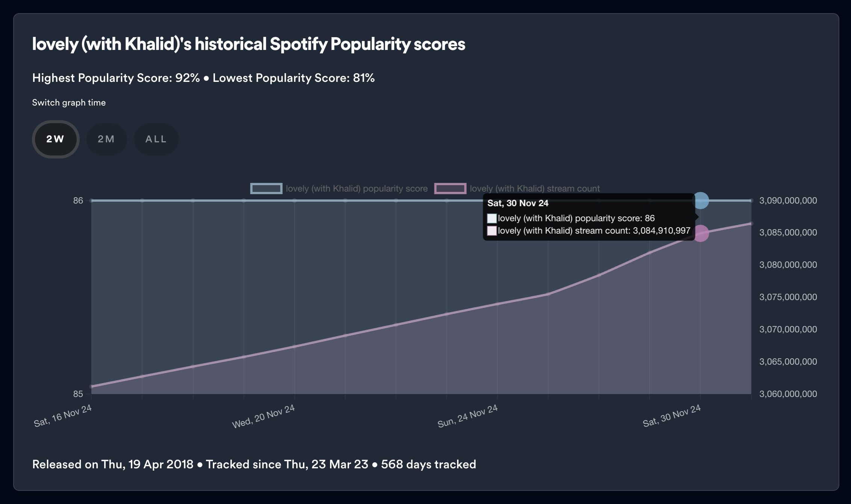Select the 2W time range button
Image resolution: width=851 pixels, height=504 pixels.
point(55,139)
